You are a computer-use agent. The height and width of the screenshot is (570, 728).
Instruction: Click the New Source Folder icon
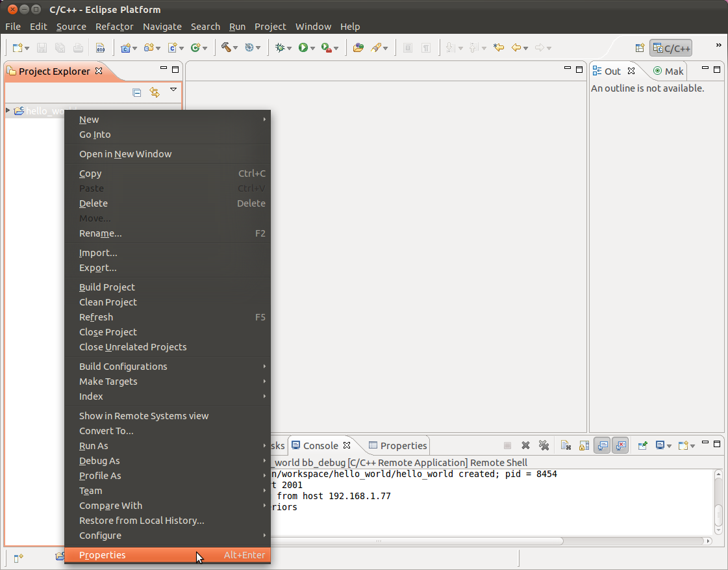tap(149, 48)
